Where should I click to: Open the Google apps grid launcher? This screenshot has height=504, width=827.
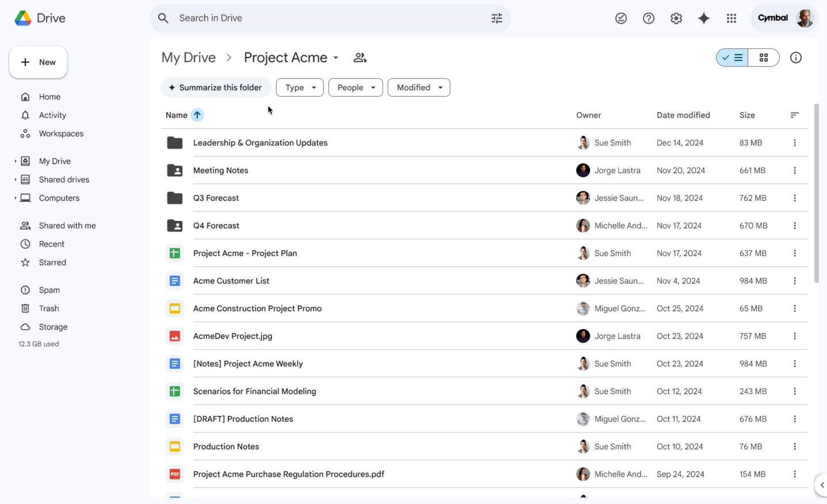[x=731, y=18]
